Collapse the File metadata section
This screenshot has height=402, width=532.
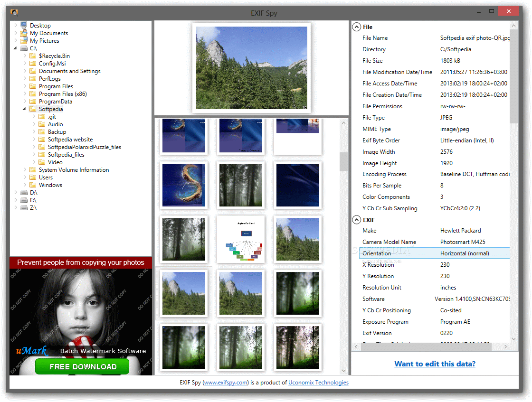(x=357, y=27)
